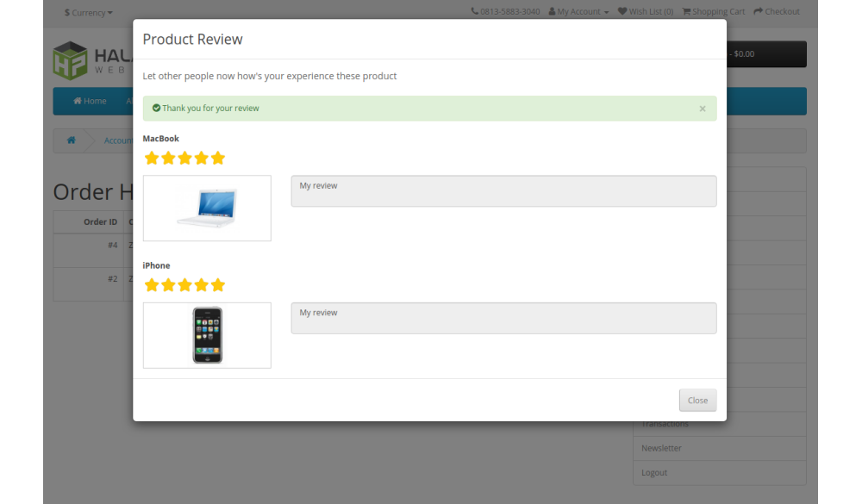This screenshot has height=504, width=862.
Task: Go to the Shopping Cart
Action: pyautogui.click(x=714, y=12)
